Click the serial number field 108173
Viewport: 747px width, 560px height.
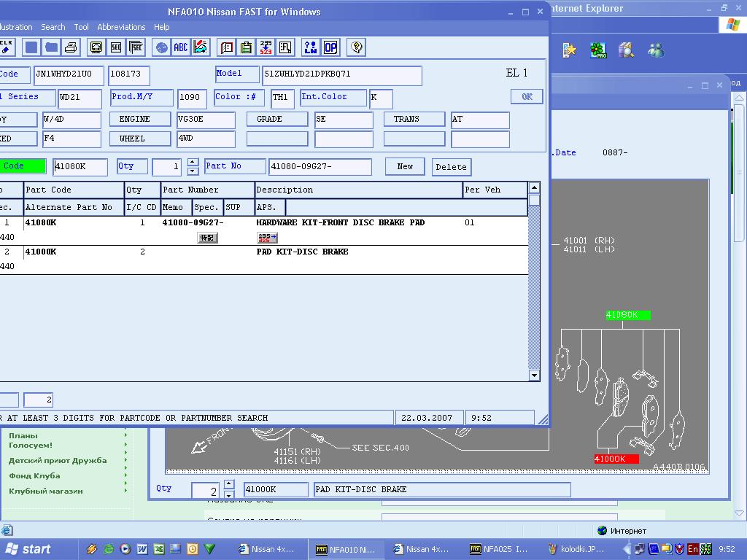[x=129, y=74]
